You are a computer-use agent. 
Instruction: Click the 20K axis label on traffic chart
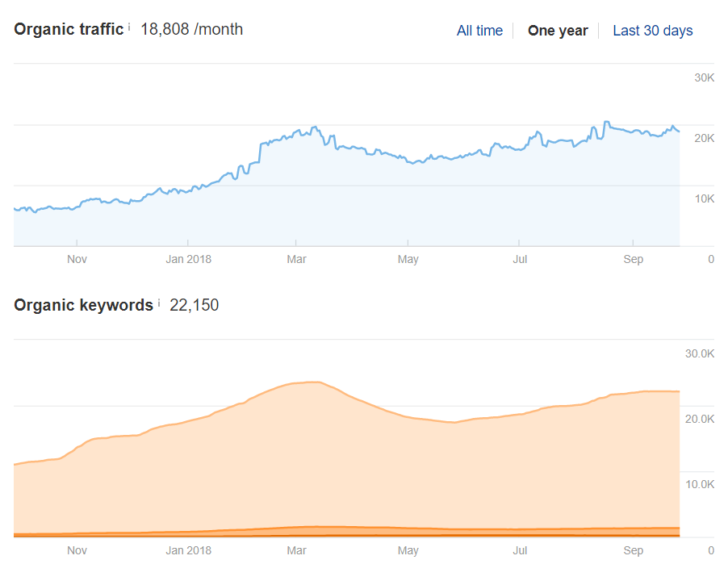tap(704, 138)
